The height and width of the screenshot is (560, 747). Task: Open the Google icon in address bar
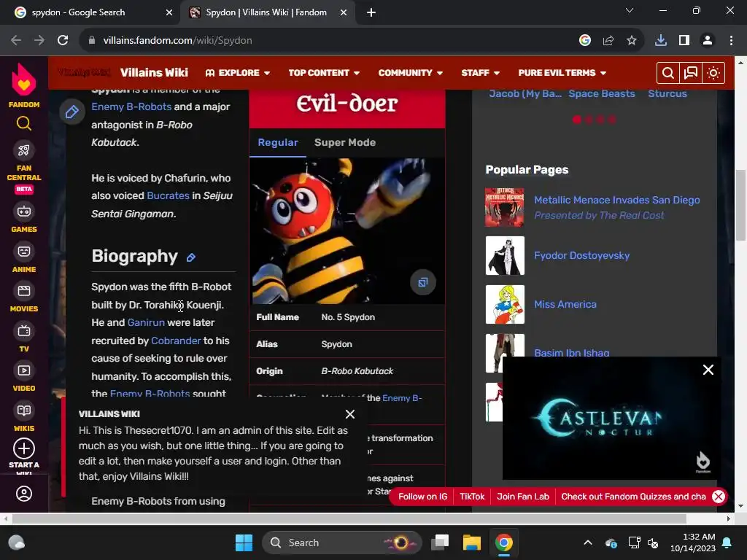pyautogui.click(x=585, y=41)
